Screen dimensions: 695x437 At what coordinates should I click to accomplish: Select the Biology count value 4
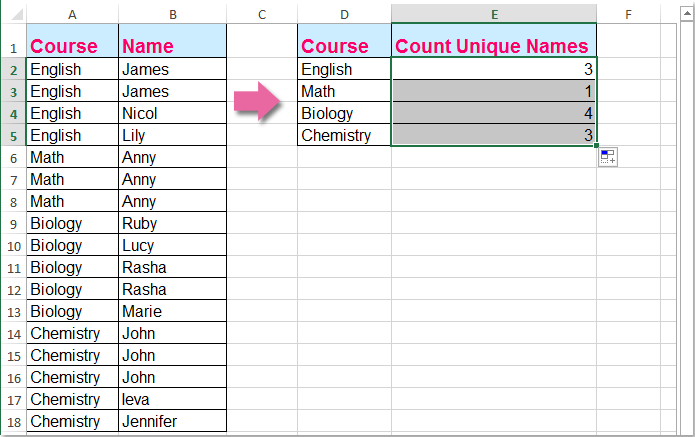(x=494, y=113)
